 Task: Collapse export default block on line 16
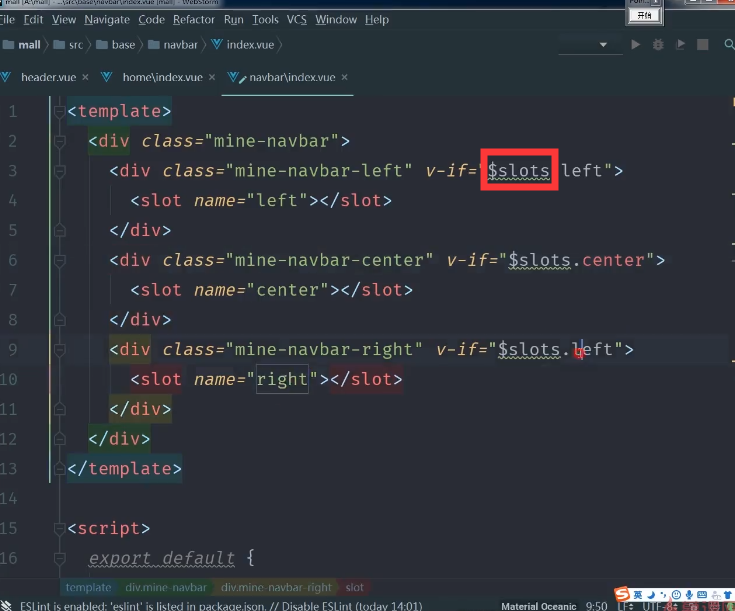60,558
